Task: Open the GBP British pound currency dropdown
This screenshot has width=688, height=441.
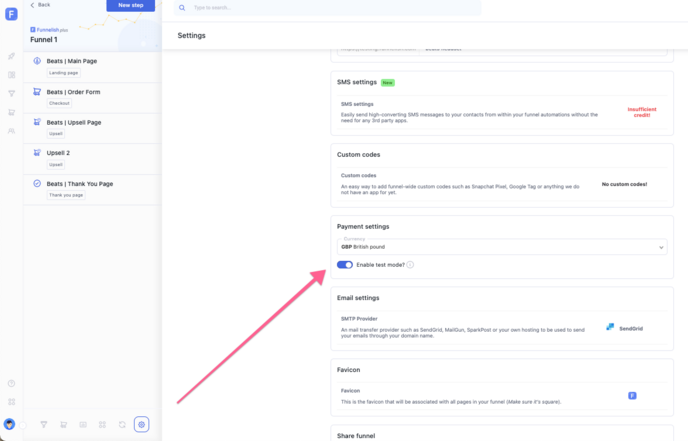Action: 502,246
